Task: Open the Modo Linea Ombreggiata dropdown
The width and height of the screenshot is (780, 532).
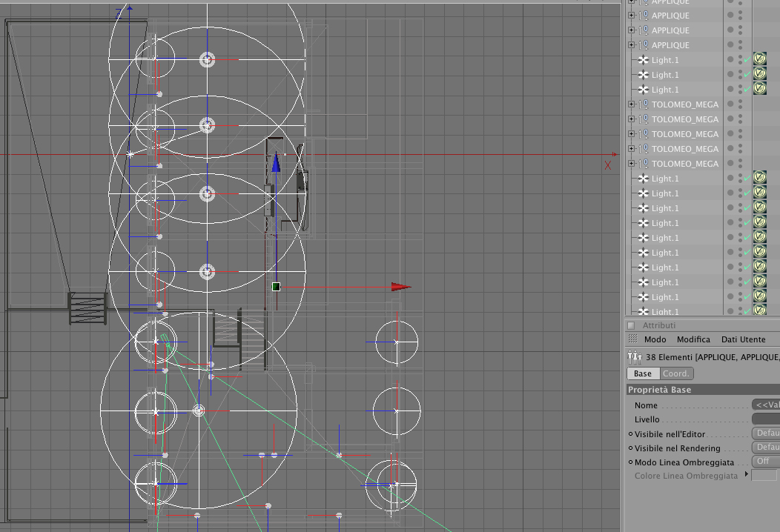Action: (766, 462)
